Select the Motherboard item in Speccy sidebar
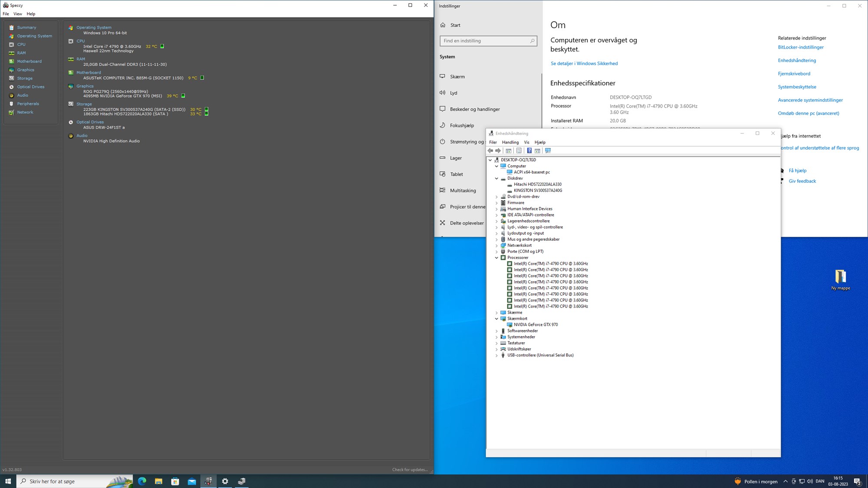This screenshot has width=868, height=488. coord(29,61)
